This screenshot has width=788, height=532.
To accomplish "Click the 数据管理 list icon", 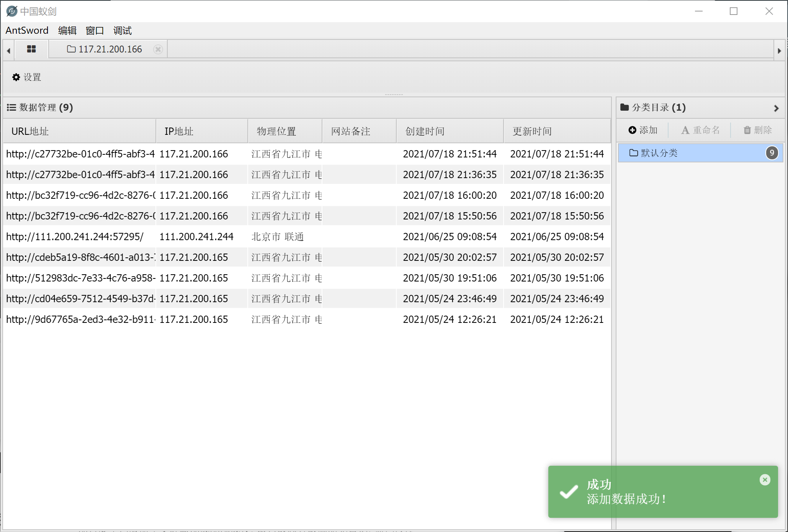I will (11, 108).
